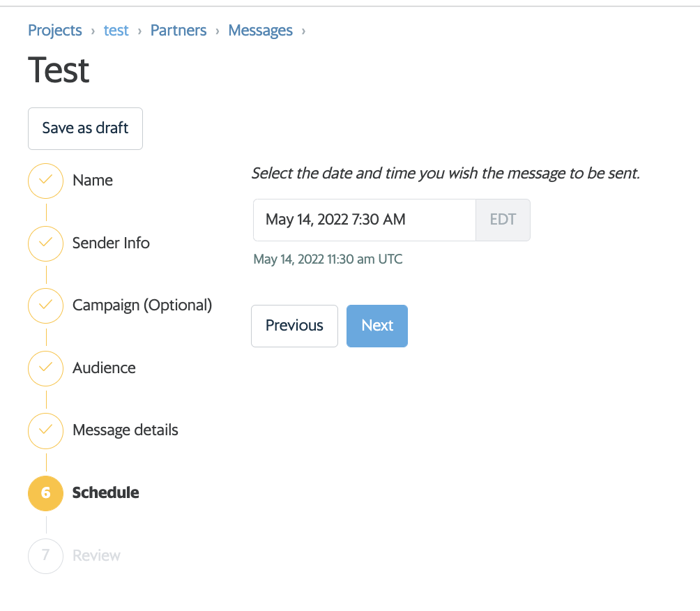The image size is (700, 611).
Task: Go back with the Previous button
Action: [294, 326]
